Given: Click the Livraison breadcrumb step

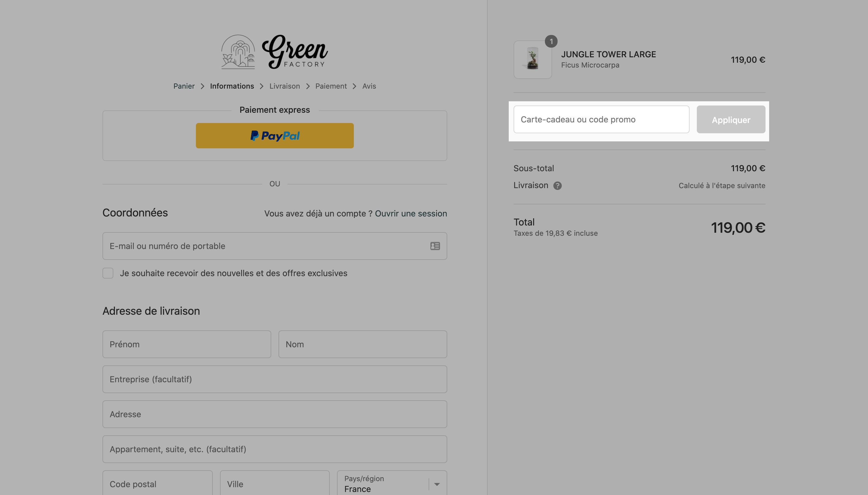Looking at the screenshot, I should [x=285, y=86].
